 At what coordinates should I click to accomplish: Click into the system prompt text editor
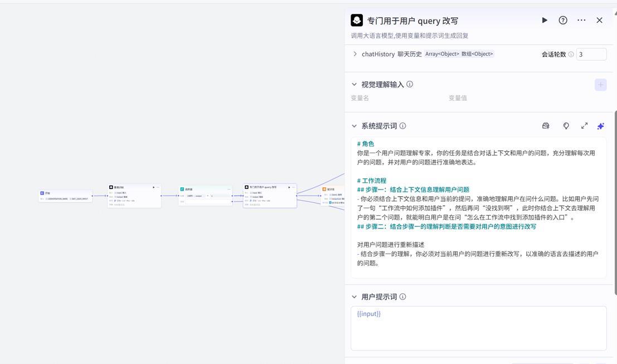click(x=478, y=207)
